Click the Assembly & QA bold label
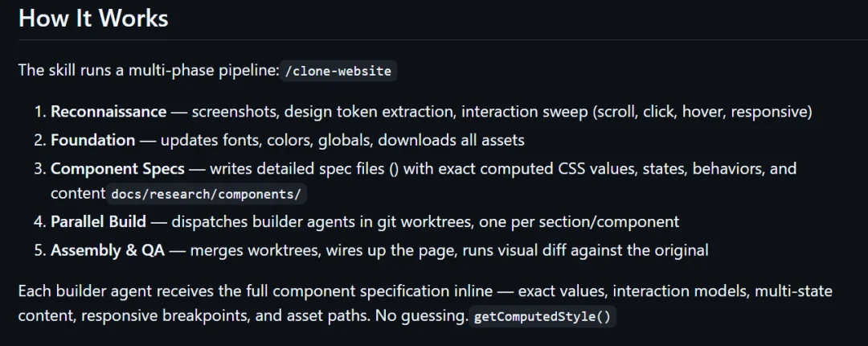 point(108,250)
